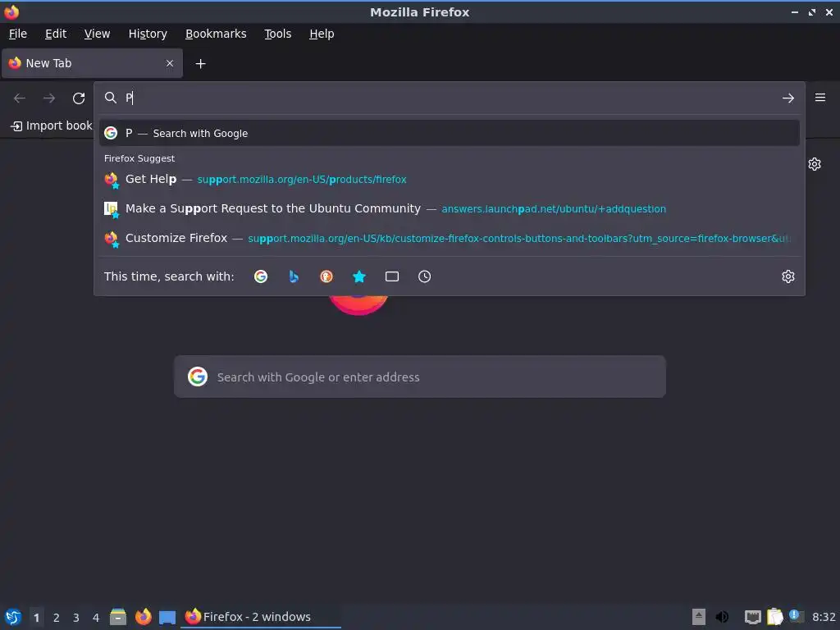The image size is (840, 630).
Task: Launch Firefox from taskbar quick launch
Action: tap(143, 617)
